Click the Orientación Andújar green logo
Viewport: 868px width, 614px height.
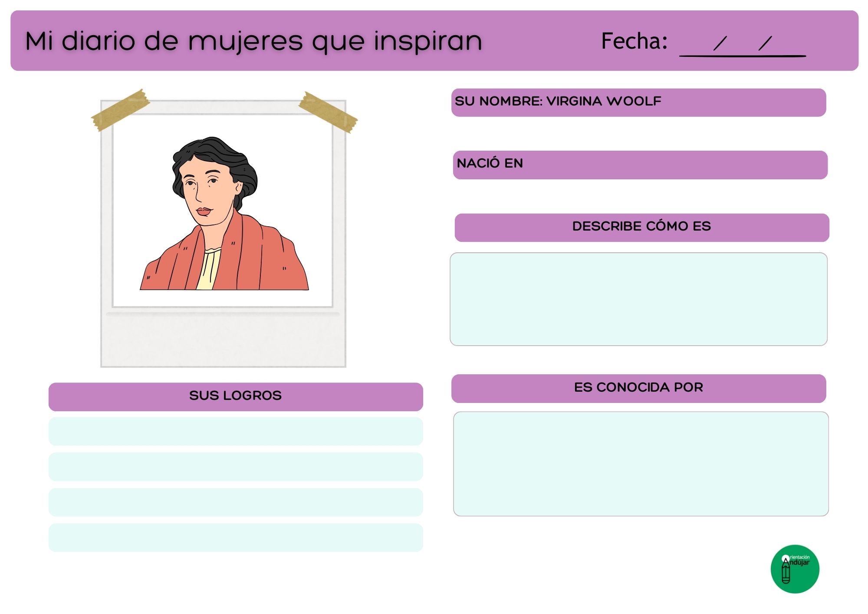coord(795,569)
